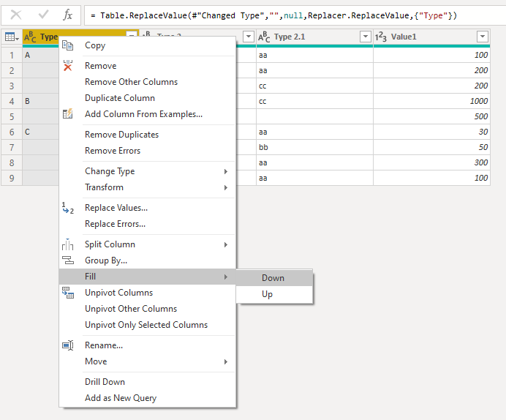Select Duplicate Column

tap(148, 98)
